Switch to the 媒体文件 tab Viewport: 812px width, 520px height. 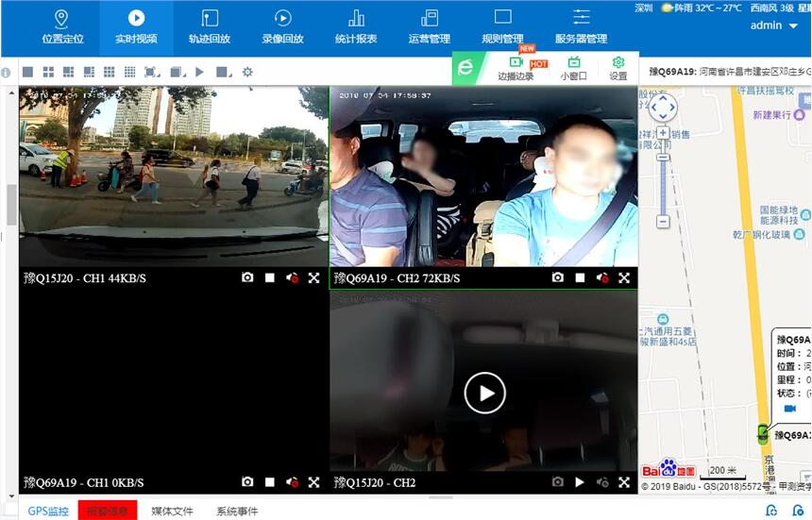point(172,511)
